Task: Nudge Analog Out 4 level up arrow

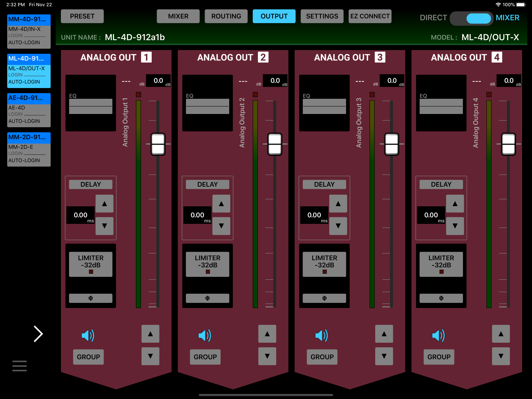Action: [501, 334]
